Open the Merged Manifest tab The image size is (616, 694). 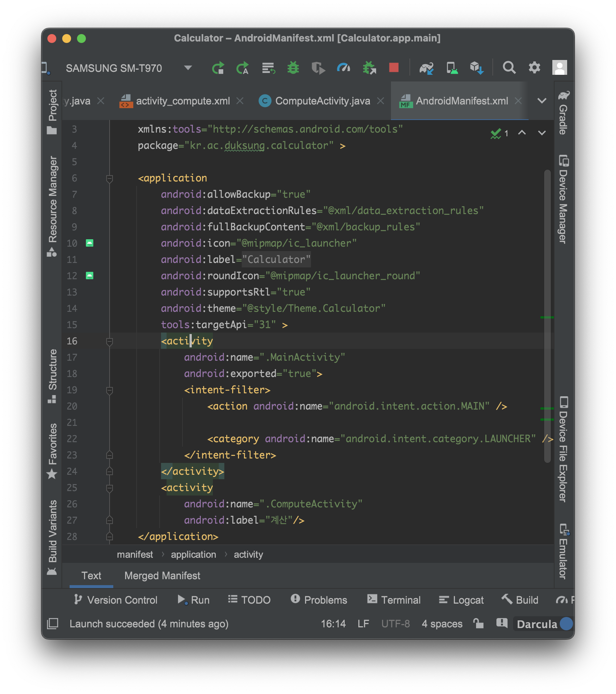click(162, 575)
